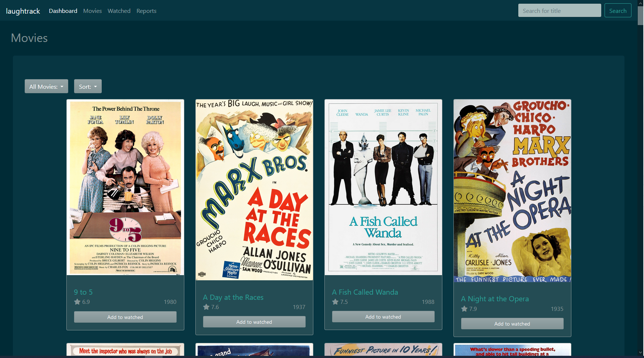The width and height of the screenshot is (644, 358).
Task: Open the Reports nav item
Action: click(146, 11)
